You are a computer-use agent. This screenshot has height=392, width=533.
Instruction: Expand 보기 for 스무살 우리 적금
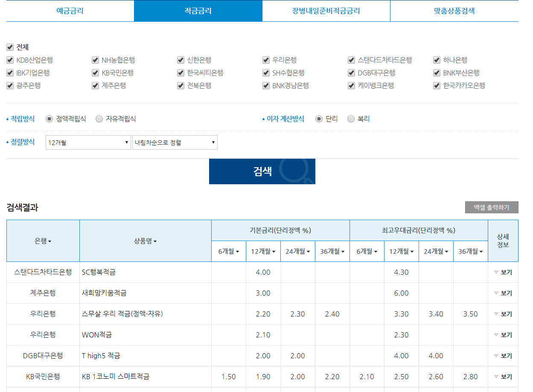click(x=503, y=314)
